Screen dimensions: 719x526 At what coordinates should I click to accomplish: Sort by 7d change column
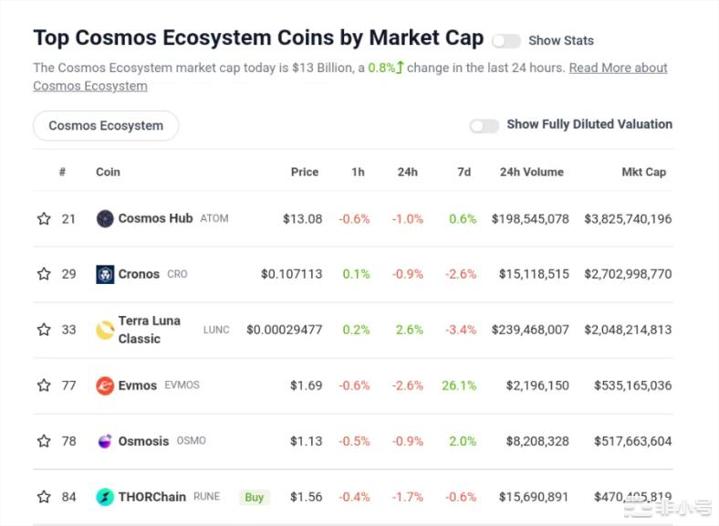coord(464,172)
